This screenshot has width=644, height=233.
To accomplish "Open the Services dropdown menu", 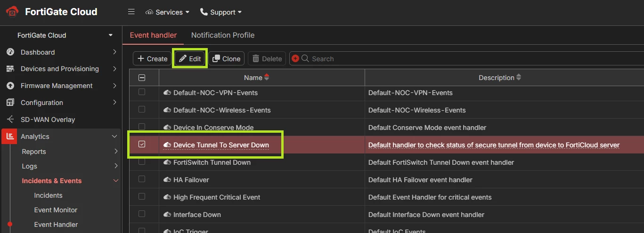I will point(167,12).
